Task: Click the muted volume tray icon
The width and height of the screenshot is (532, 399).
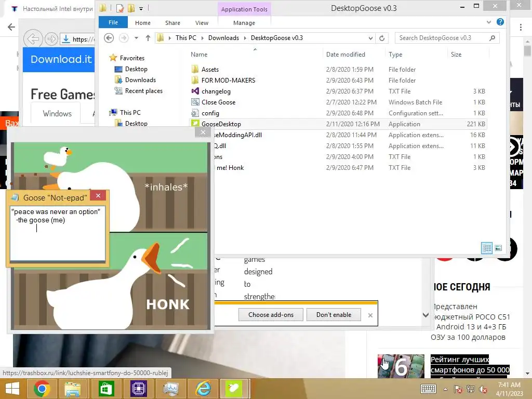Action: [483, 389]
